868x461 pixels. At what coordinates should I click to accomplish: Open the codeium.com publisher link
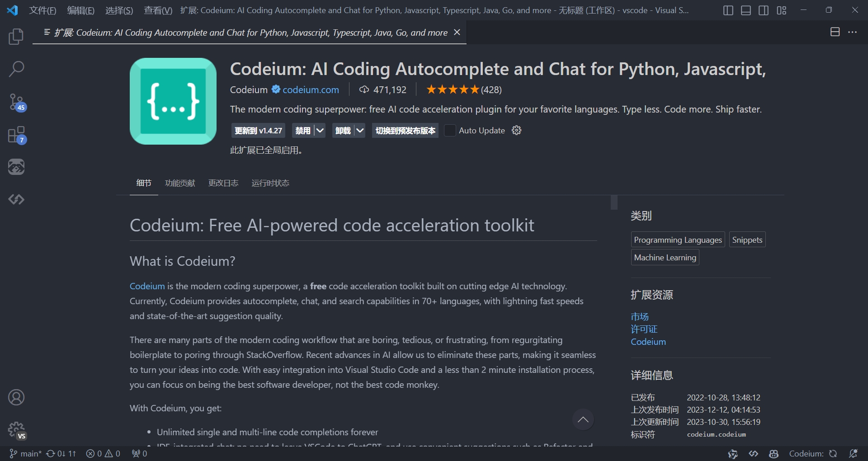pos(311,89)
